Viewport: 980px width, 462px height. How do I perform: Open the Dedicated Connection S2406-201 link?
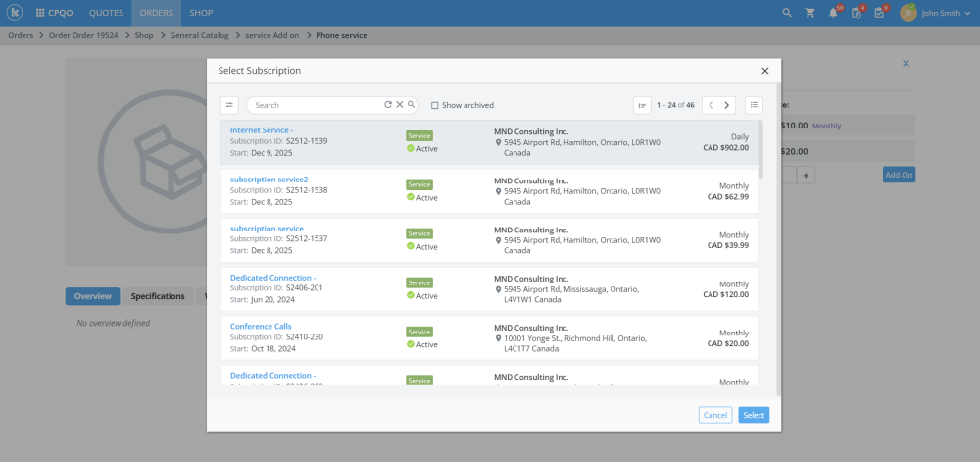tap(272, 278)
